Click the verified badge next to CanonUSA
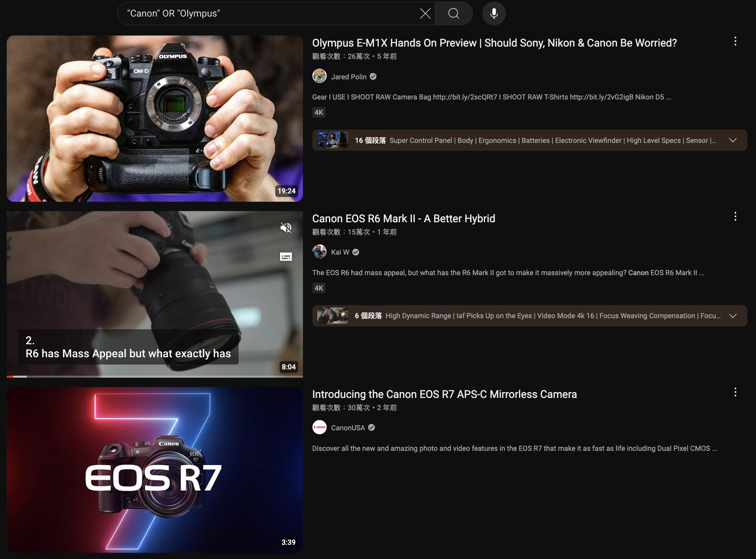The height and width of the screenshot is (559, 756). [371, 428]
